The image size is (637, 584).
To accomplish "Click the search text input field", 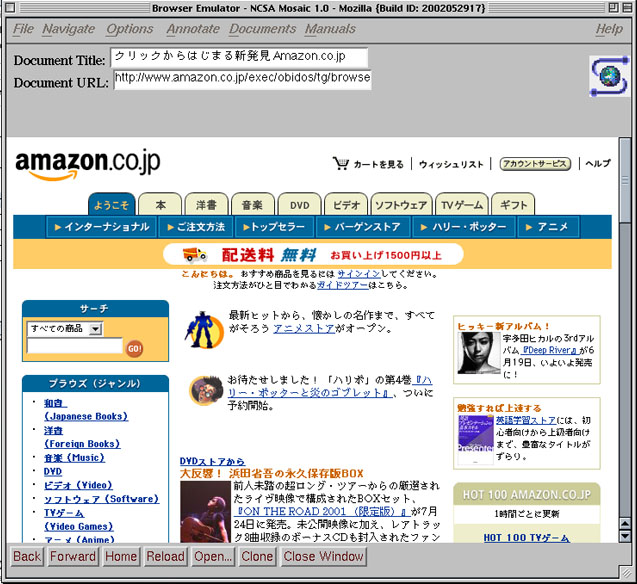I will (75, 346).
